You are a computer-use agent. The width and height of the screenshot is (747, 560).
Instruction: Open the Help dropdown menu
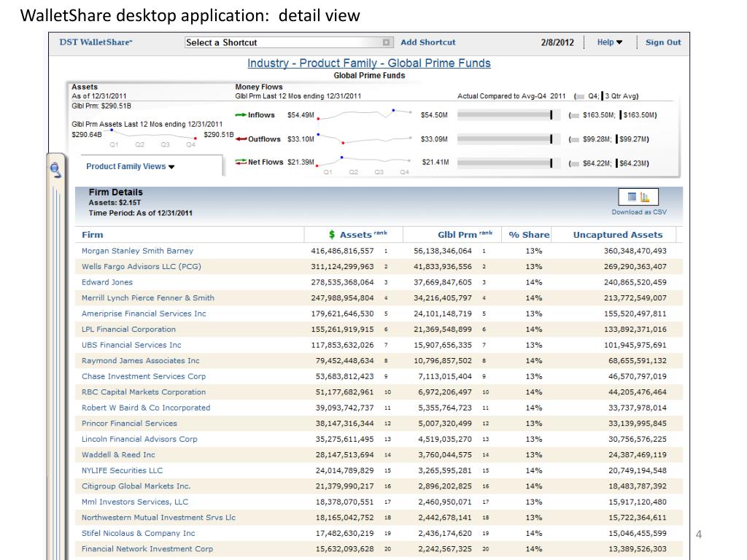pyautogui.click(x=610, y=42)
